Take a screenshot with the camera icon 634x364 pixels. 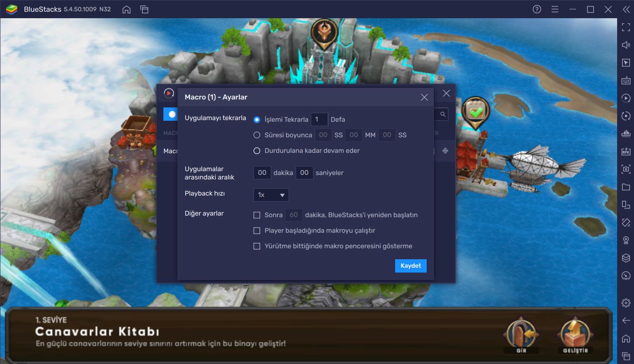point(626,169)
